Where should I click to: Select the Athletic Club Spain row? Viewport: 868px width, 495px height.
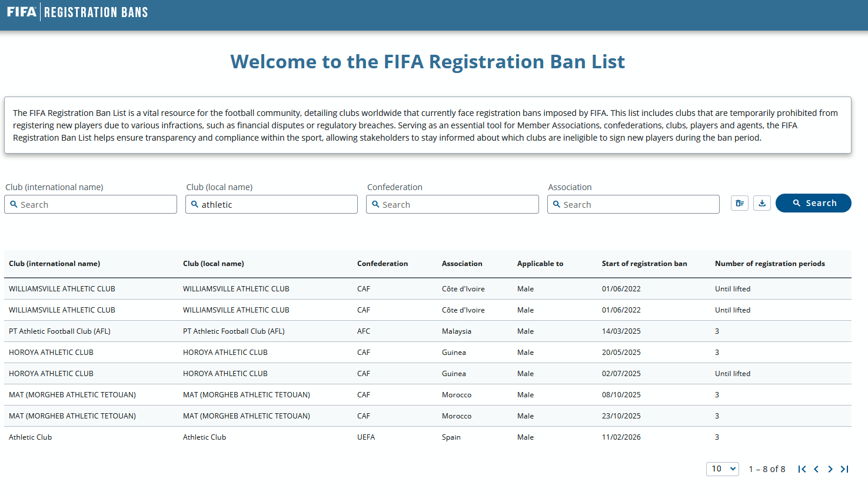point(31,437)
